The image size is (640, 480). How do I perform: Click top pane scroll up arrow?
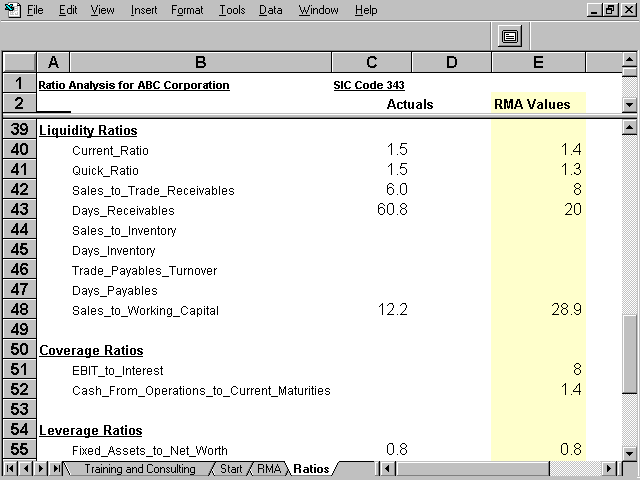[629, 60]
